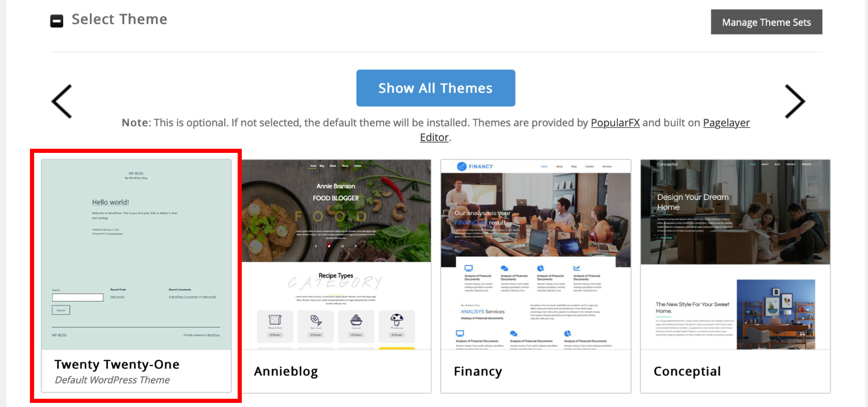Go to previous themes with left arrow
This screenshot has height=407, width=868.
[62, 101]
